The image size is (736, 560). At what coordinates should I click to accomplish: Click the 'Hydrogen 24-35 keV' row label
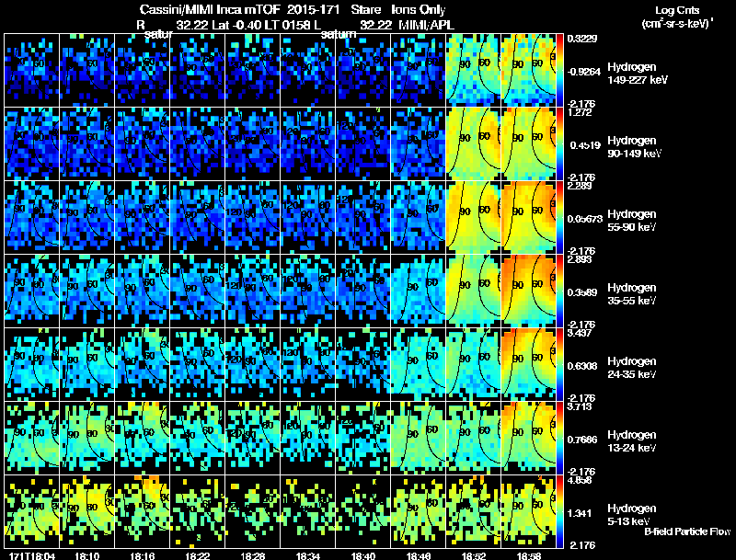tap(632, 368)
